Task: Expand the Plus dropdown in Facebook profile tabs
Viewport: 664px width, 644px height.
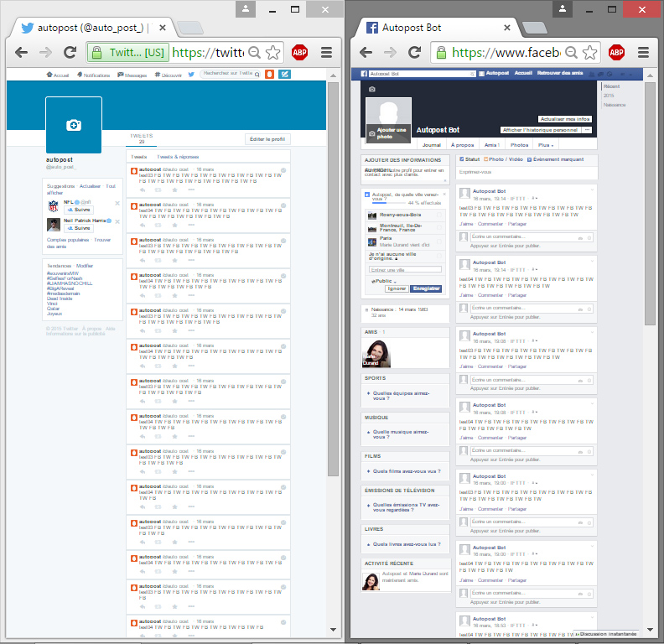Action: [x=546, y=145]
